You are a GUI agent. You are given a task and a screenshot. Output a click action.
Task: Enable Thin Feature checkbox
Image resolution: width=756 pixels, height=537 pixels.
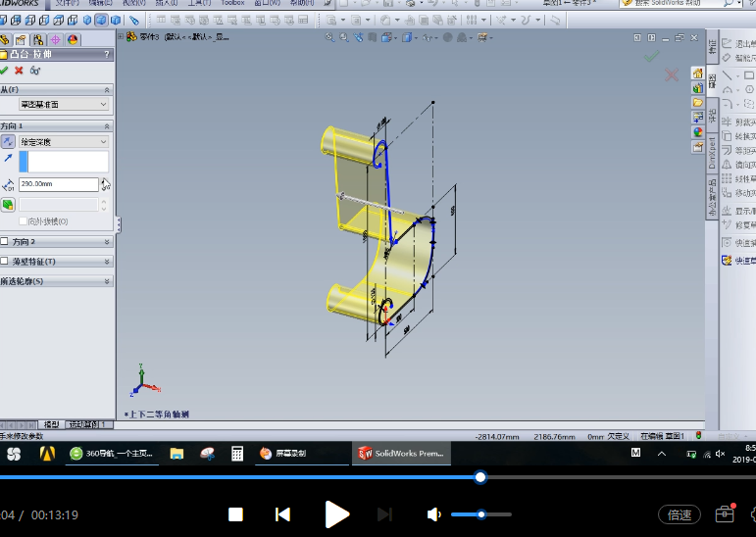point(4,261)
